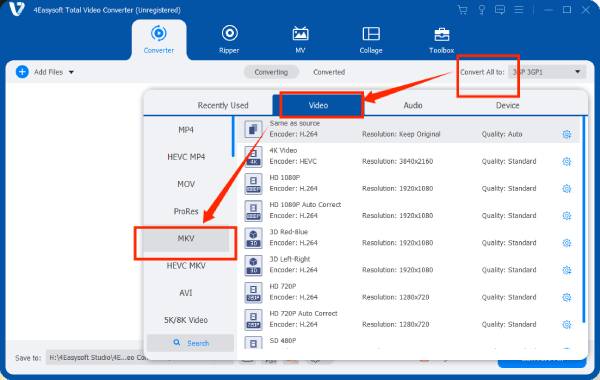Click the search magnifier icon

[x=176, y=342]
